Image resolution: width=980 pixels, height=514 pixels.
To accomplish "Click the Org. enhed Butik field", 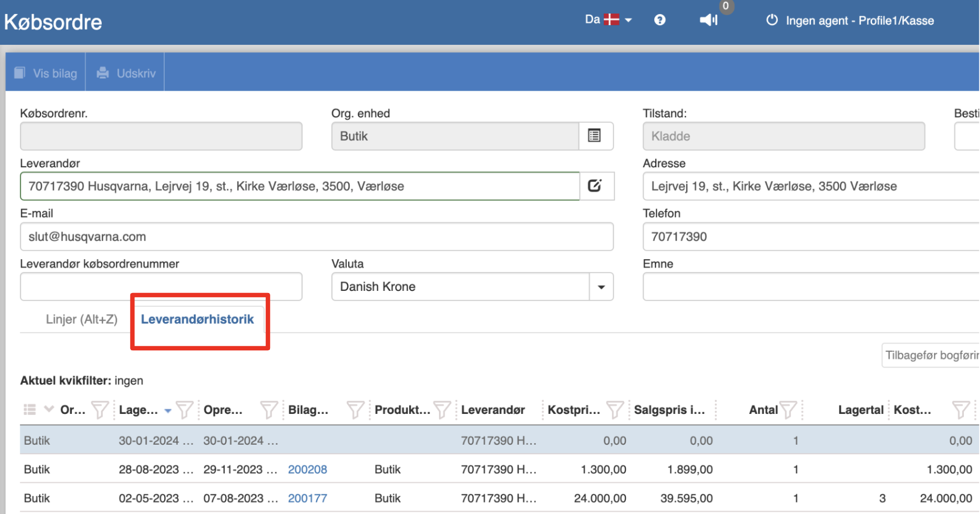I will pos(455,136).
